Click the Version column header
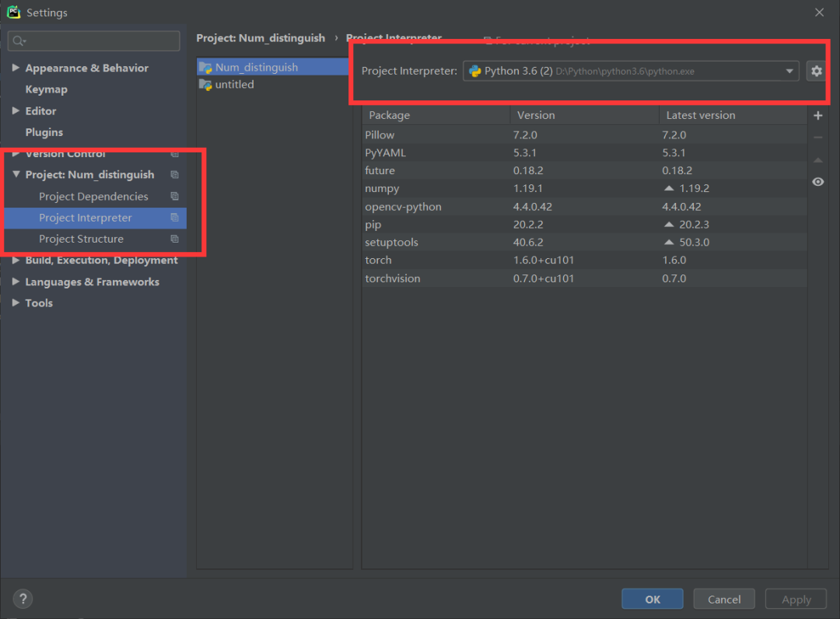The image size is (840, 619). [584, 115]
